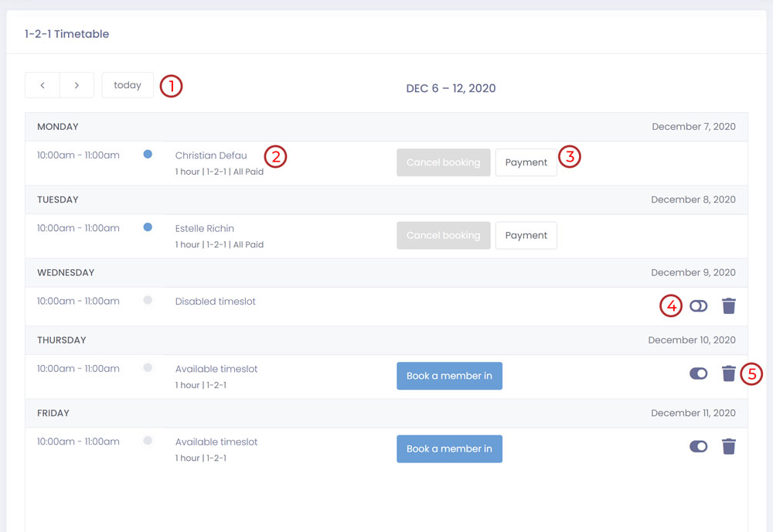Click the December 11, 2020 date
The height and width of the screenshot is (532, 773).
click(693, 413)
